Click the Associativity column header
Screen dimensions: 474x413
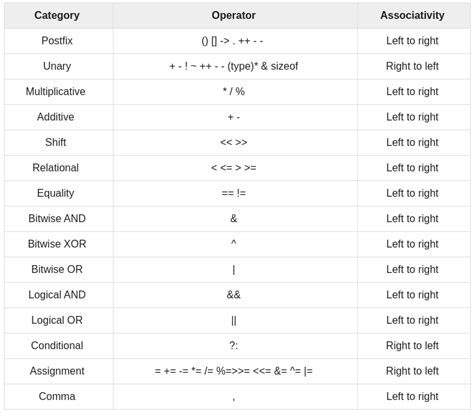(412, 15)
